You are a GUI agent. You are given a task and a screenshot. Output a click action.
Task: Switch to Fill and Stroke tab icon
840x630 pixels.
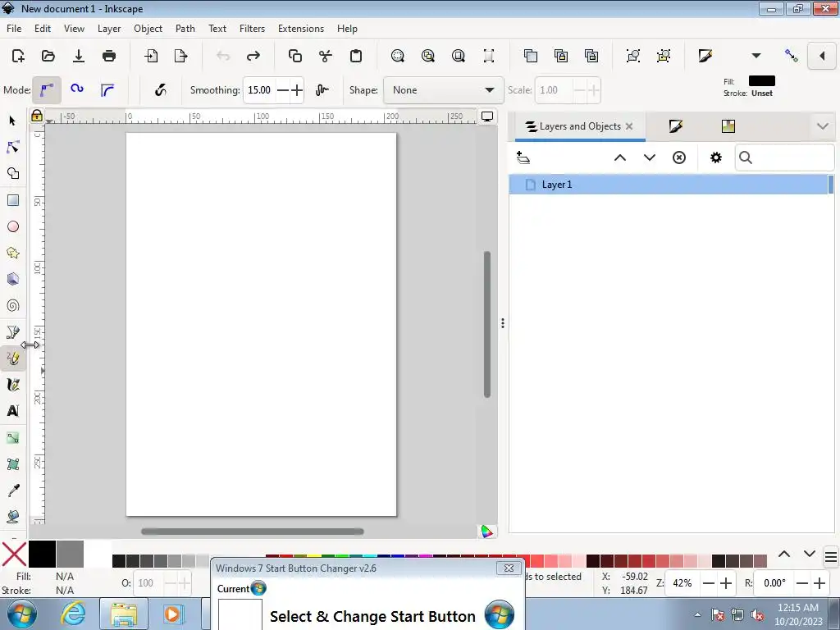[x=676, y=126]
